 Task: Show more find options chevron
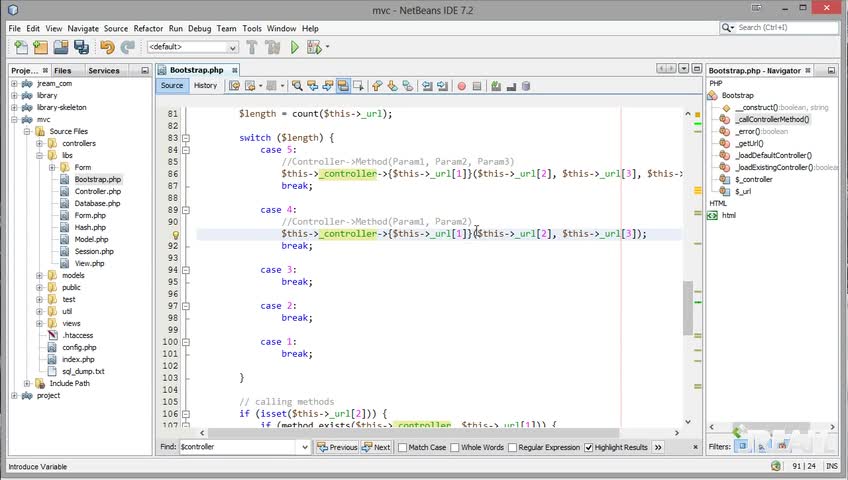point(658,447)
